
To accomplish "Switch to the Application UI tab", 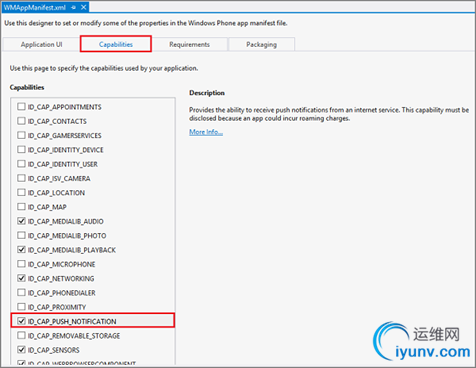I will pyautogui.click(x=41, y=44).
